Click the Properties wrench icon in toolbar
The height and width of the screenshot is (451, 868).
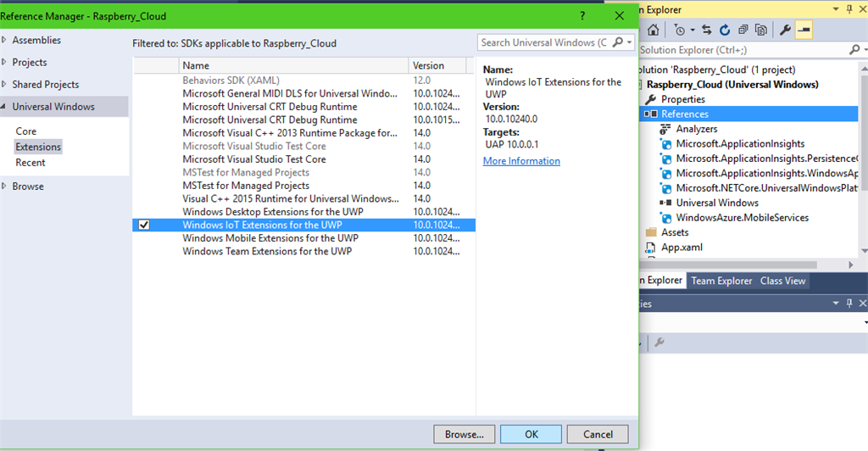785,30
